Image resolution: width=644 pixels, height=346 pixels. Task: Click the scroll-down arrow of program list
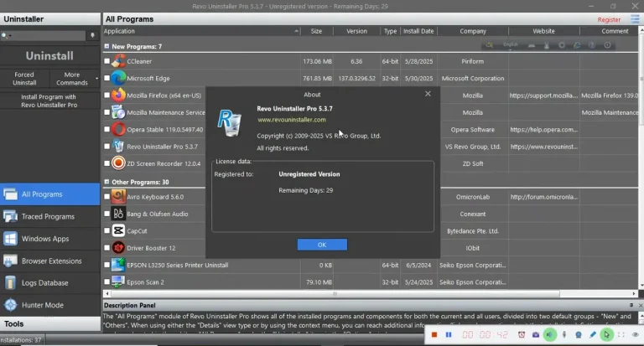click(641, 286)
